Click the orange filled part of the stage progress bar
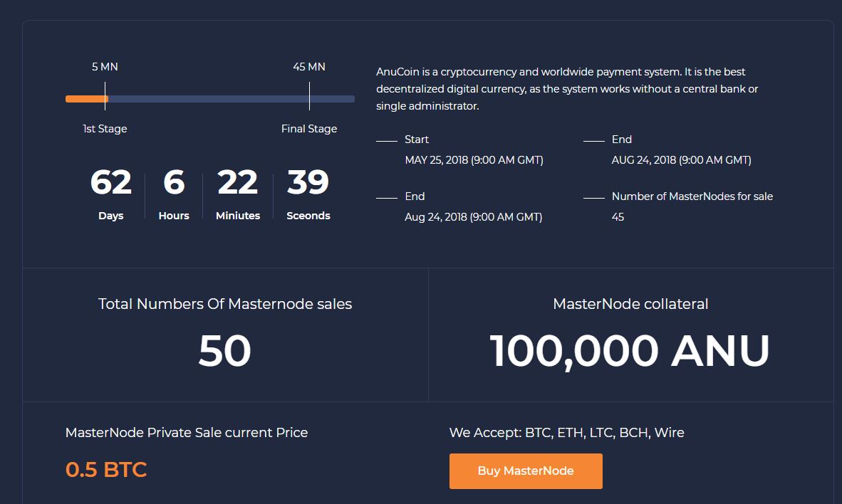Viewport: 842px width, 504px height. [86, 99]
